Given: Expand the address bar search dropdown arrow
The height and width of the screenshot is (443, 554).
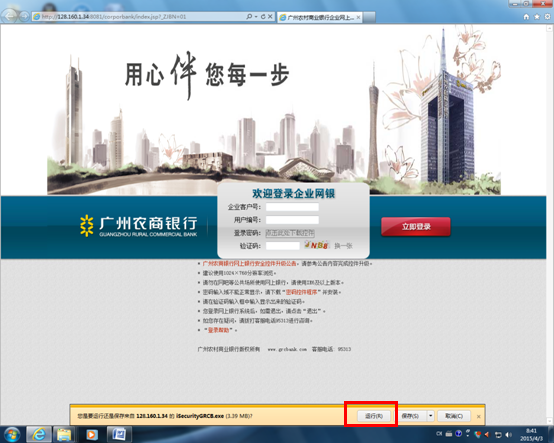Looking at the screenshot, I should click(x=256, y=17).
